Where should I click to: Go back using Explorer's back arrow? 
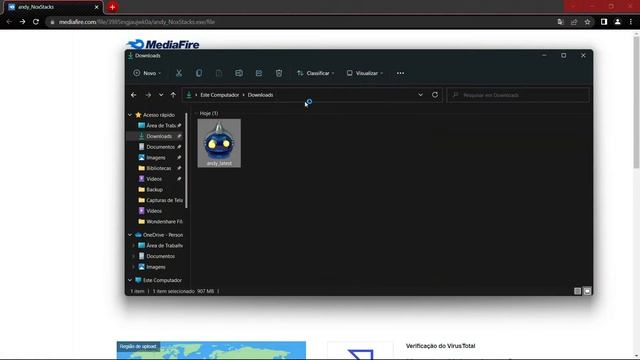pos(133,95)
